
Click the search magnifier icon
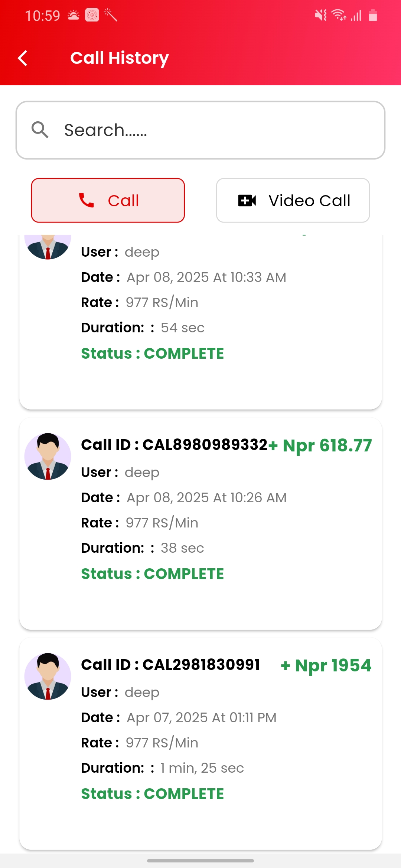point(40,130)
